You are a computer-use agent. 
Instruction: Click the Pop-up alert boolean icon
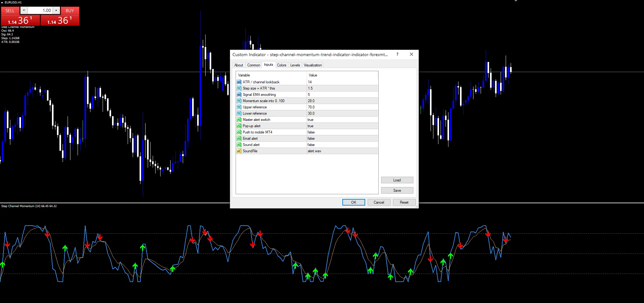tap(239, 126)
